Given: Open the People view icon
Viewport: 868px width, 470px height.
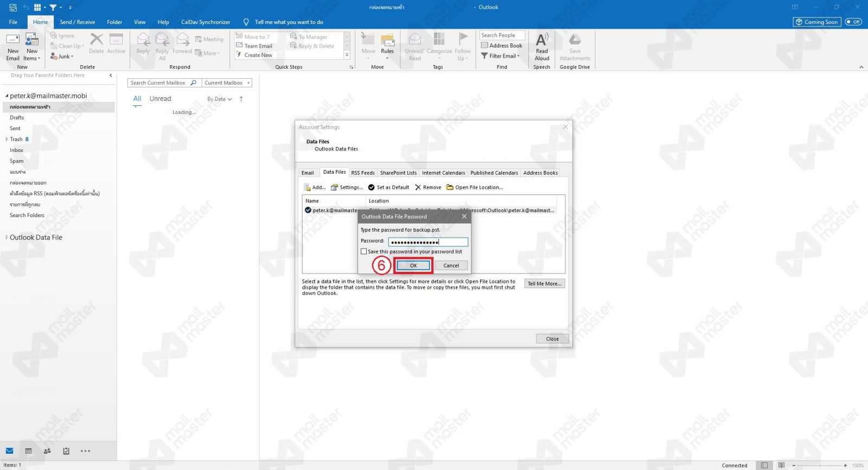Looking at the screenshot, I should click(x=47, y=451).
